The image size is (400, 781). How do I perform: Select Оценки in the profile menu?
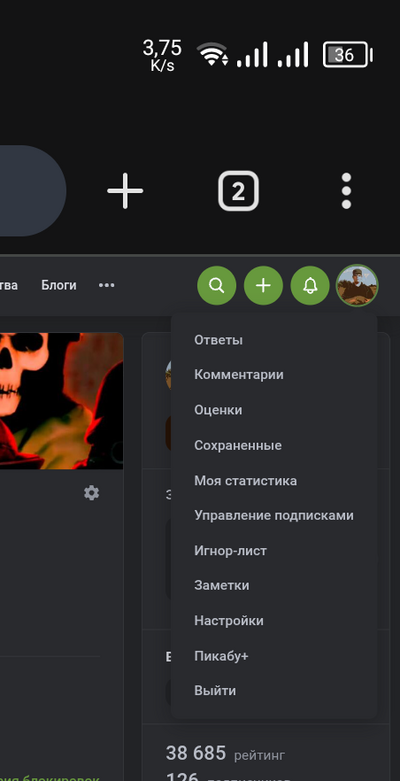coord(218,410)
